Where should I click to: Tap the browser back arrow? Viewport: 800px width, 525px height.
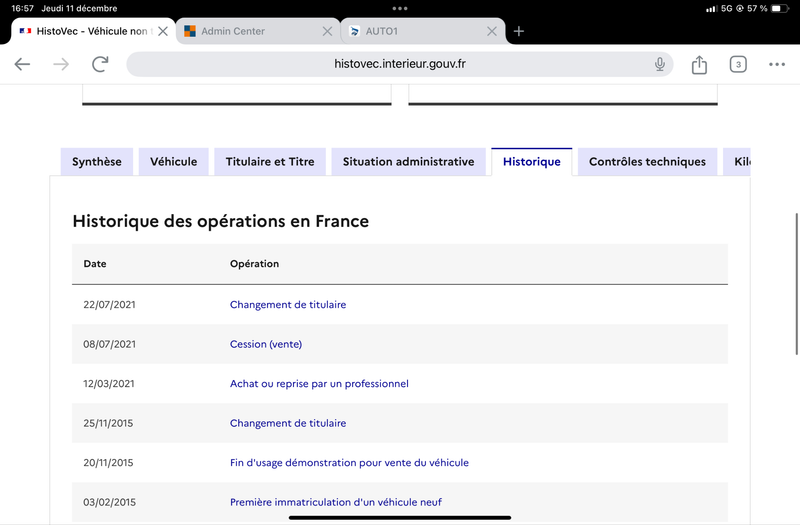click(22, 64)
